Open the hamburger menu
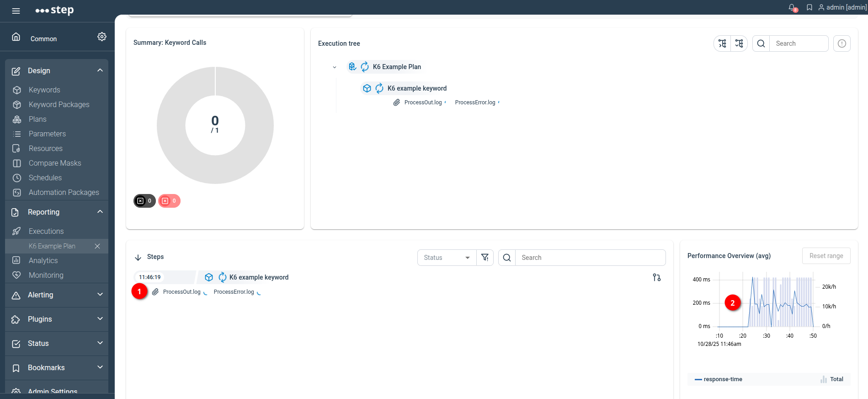Screen dimensions: 868x399 point(16,11)
